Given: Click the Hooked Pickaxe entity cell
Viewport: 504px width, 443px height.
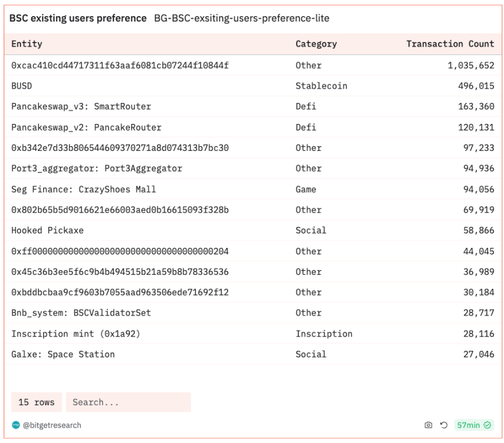Looking at the screenshot, I should (47, 230).
